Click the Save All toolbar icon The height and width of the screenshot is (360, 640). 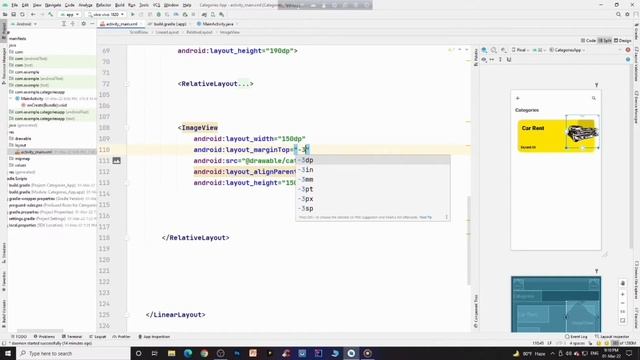(13, 15)
